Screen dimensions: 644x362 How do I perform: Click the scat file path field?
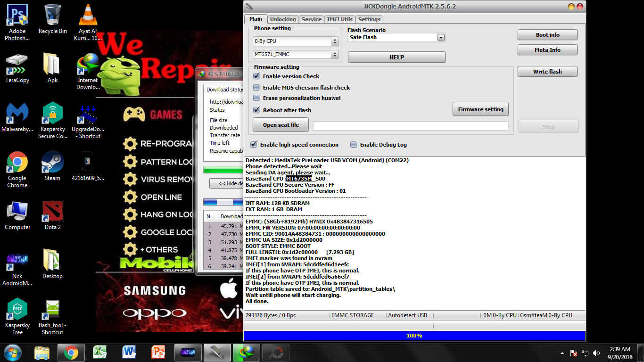tap(411, 126)
